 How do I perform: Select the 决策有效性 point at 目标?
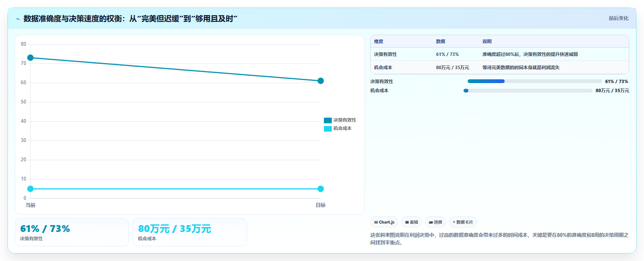pos(321,81)
